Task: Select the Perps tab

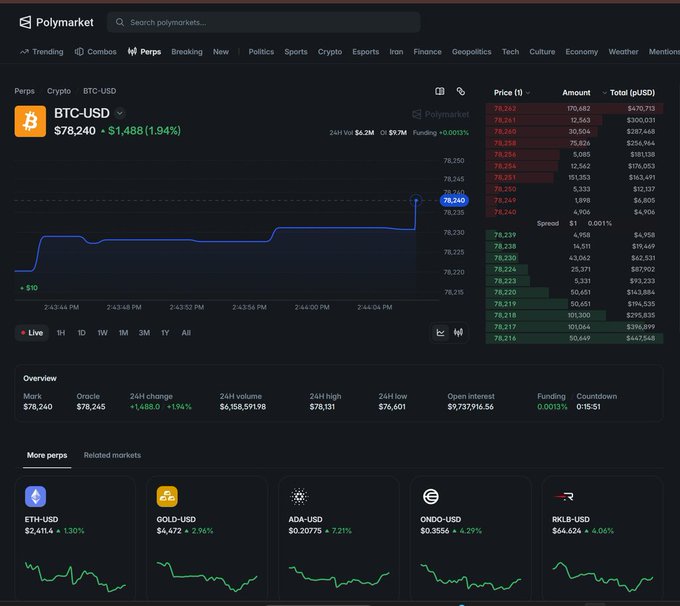Action: (144, 52)
